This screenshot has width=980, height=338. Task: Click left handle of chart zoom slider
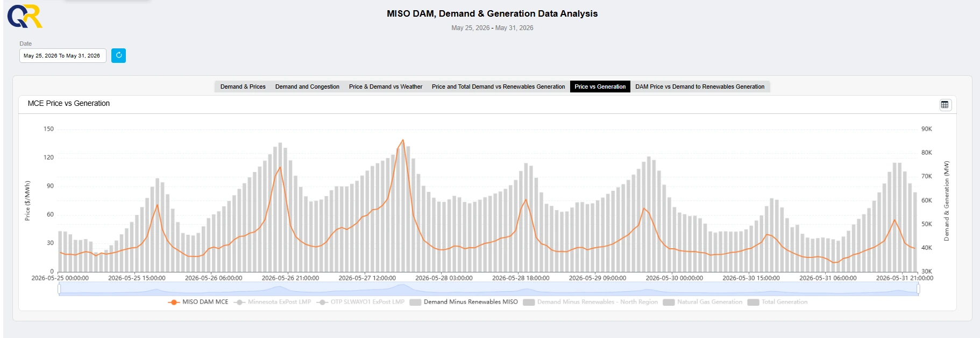(x=59, y=289)
